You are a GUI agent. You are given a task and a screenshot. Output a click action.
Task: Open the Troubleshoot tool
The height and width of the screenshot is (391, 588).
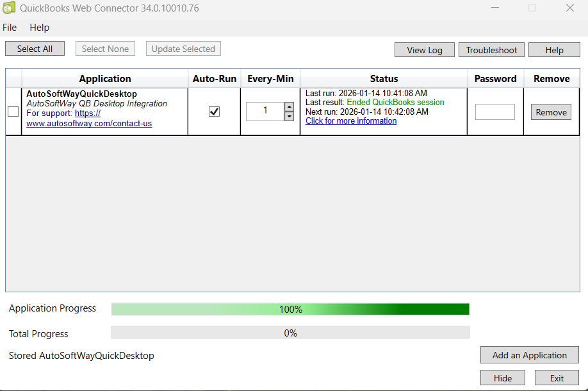491,50
